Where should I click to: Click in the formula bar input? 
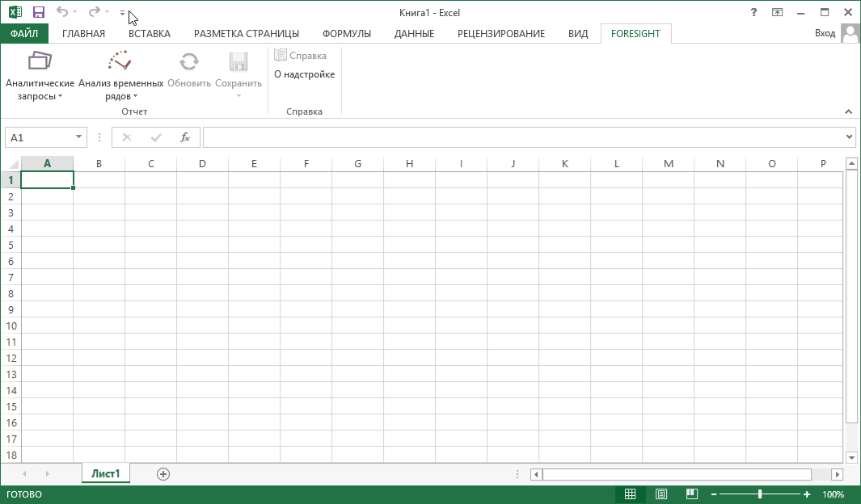click(x=524, y=137)
